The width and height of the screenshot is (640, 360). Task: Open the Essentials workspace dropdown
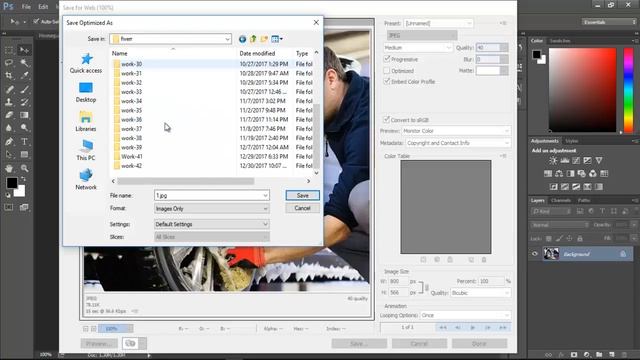[609, 22]
